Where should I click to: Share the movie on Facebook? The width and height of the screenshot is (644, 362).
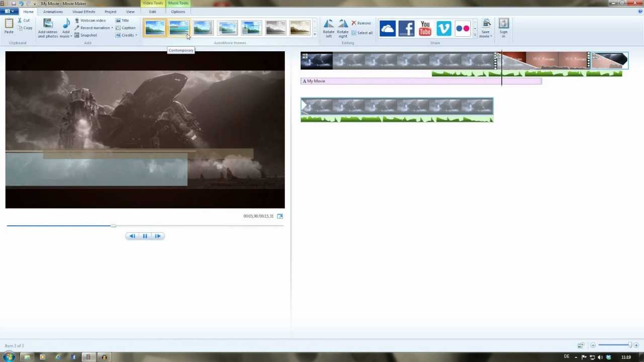(x=407, y=29)
